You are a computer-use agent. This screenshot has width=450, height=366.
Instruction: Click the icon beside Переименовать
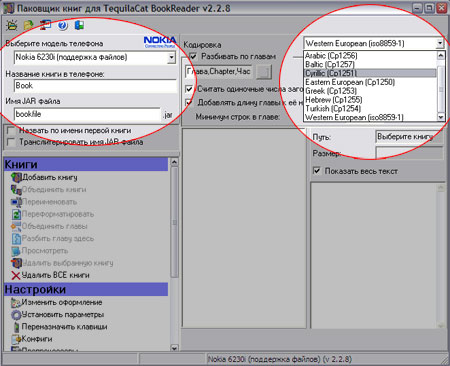coord(16,202)
